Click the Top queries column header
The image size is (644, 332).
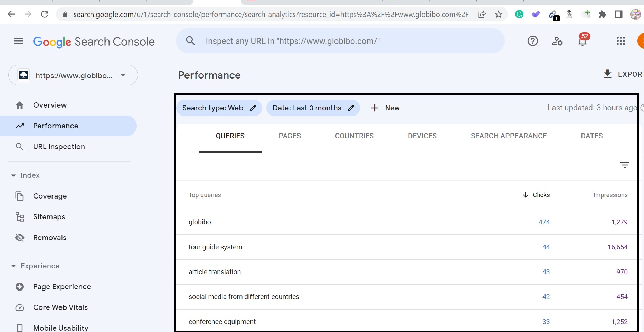(x=205, y=195)
